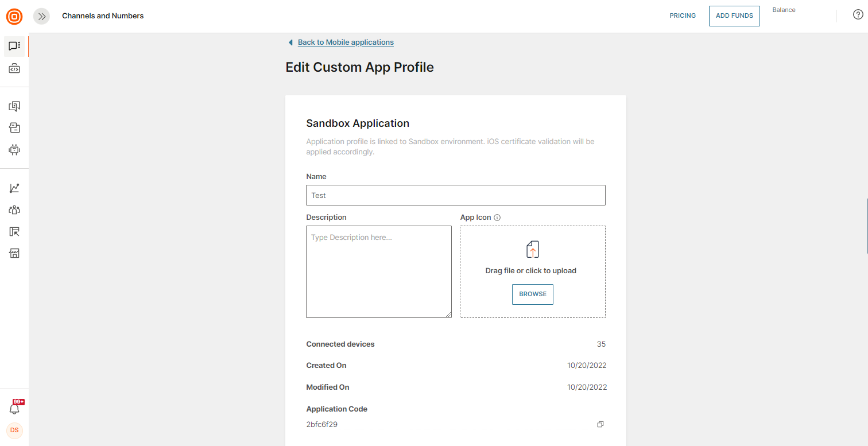This screenshot has width=868, height=446.
Task: Go back to Mobile applications
Action: [345, 42]
